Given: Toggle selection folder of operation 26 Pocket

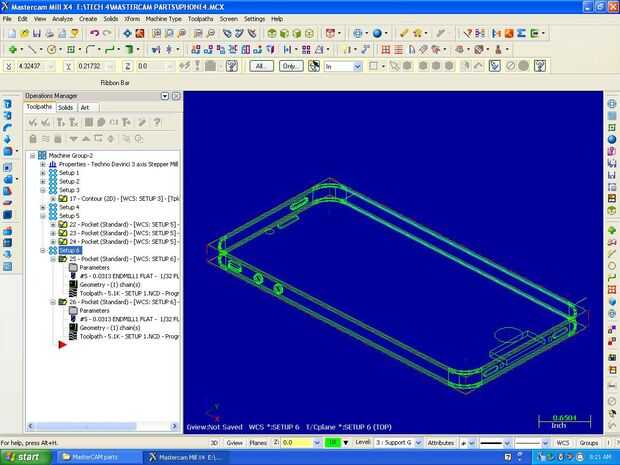Looking at the screenshot, I should coord(63,302).
